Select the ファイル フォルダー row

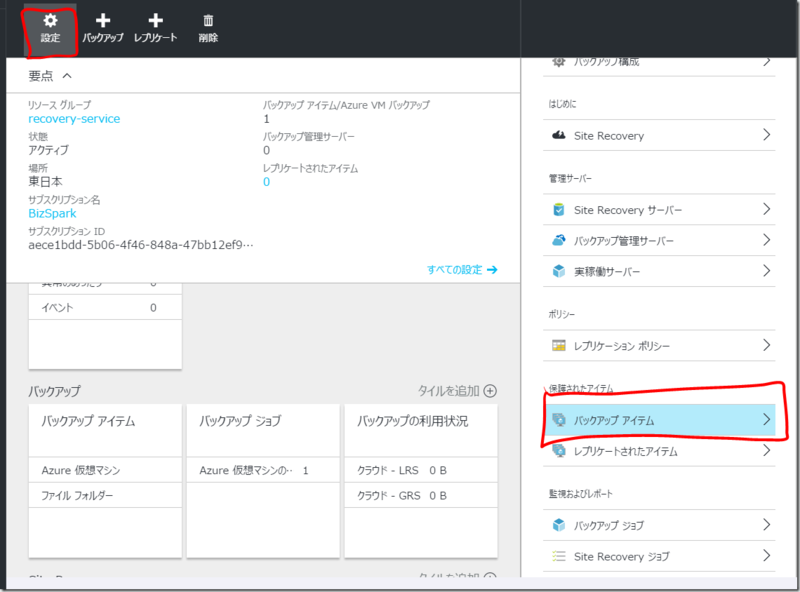[105, 495]
